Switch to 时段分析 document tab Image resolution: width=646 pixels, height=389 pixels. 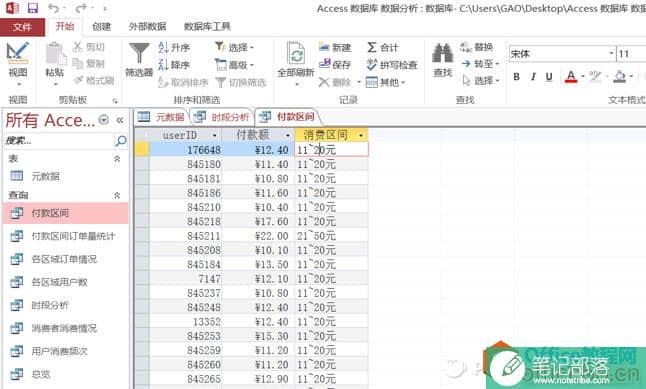[222, 117]
